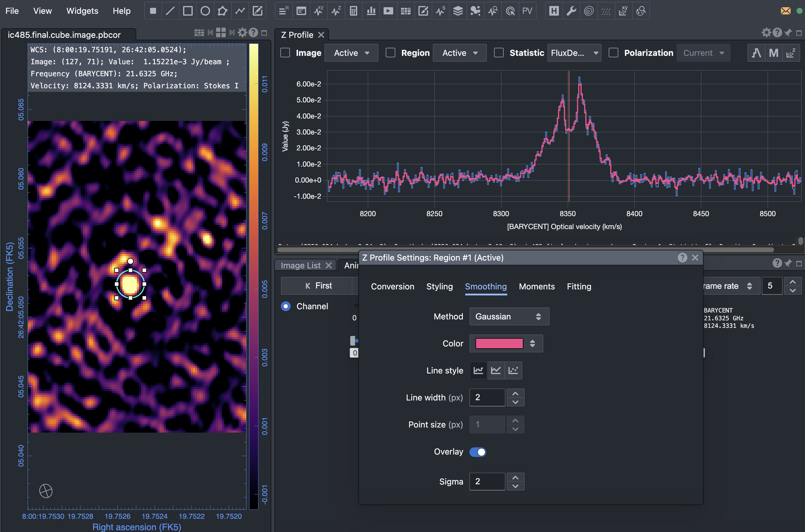Switch to the Moments tab
The width and height of the screenshot is (805, 532).
pos(537,287)
